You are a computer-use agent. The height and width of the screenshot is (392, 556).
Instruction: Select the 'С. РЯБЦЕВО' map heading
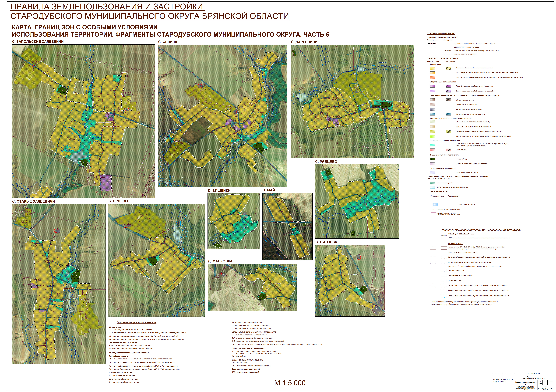(x=326, y=162)
